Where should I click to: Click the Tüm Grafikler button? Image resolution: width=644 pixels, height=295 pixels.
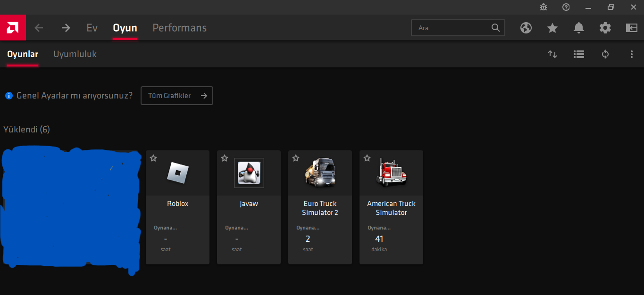coord(177,96)
